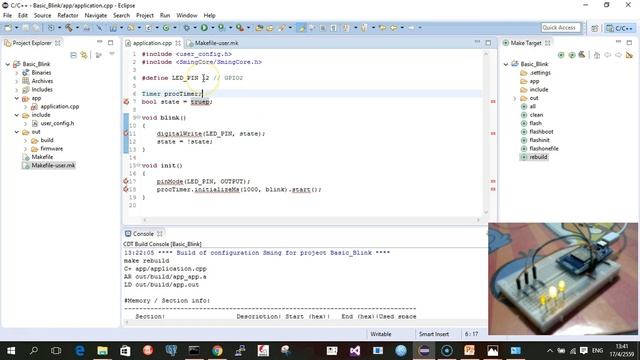Select the Console tab
This screenshot has width=640, height=360.
tap(143, 234)
